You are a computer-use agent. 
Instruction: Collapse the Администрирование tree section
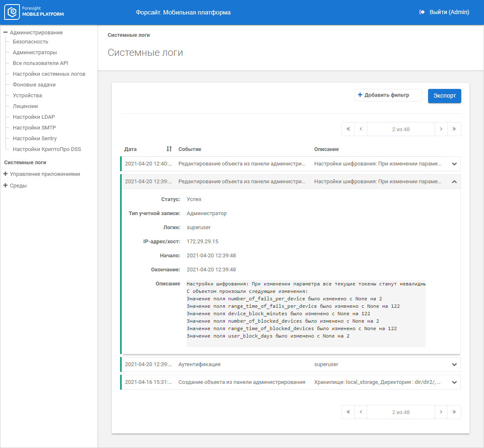click(x=6, y=32)
